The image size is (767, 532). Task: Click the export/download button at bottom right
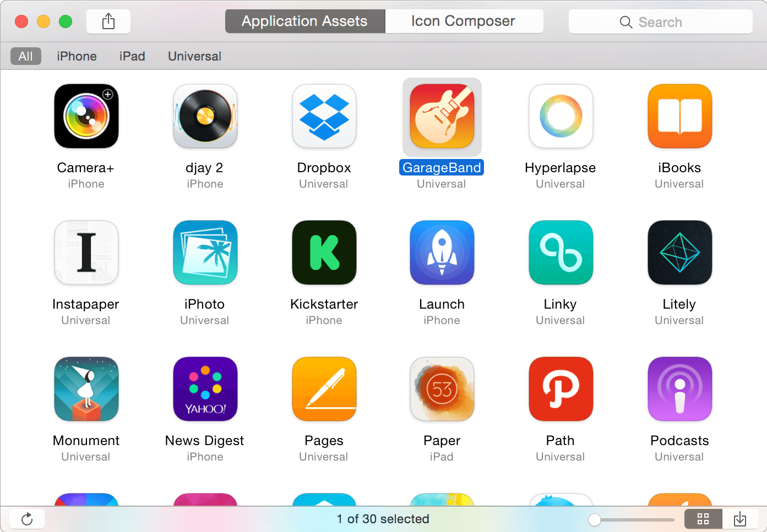[x=740, y=519]
